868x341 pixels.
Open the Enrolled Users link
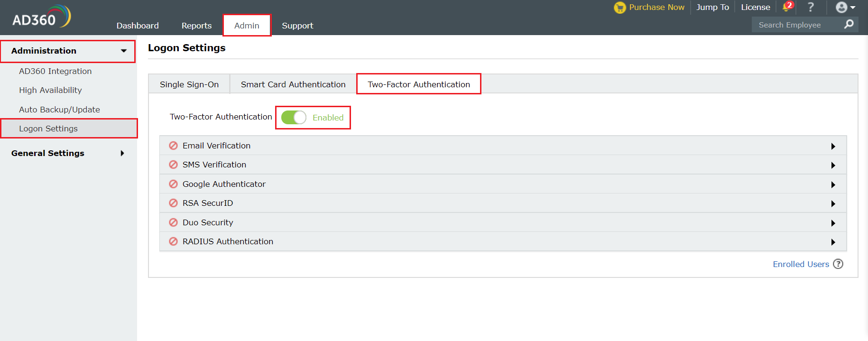[x=801, y=264]
